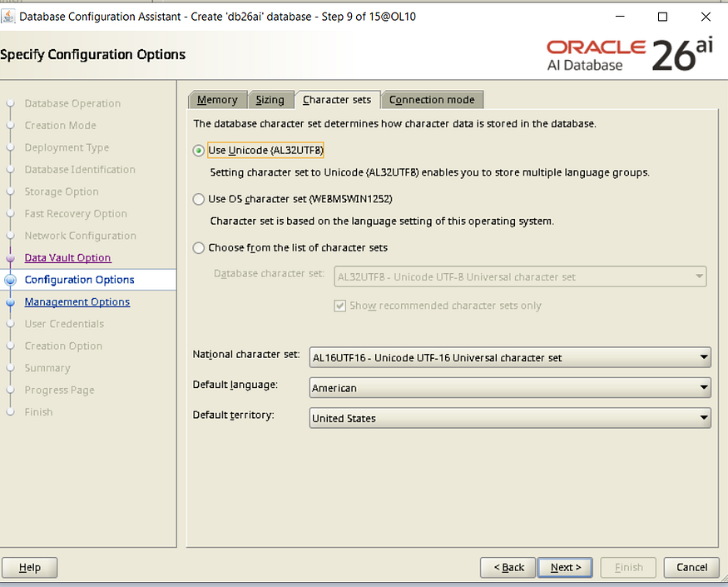The width and height of the screenshot is (728, 587).
Task: Click the Summary step in sidebar
Action: coord(47,368)
